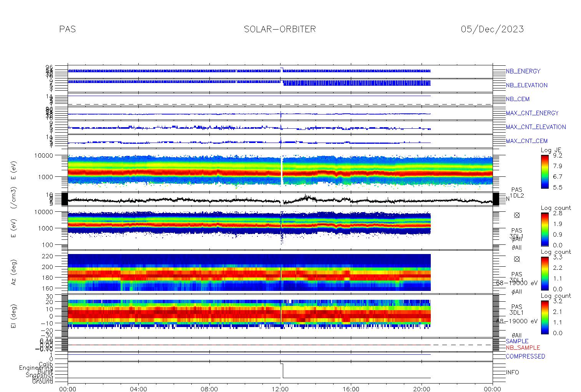Click the NB_ENERGY panel label

[x=523, y=71]
